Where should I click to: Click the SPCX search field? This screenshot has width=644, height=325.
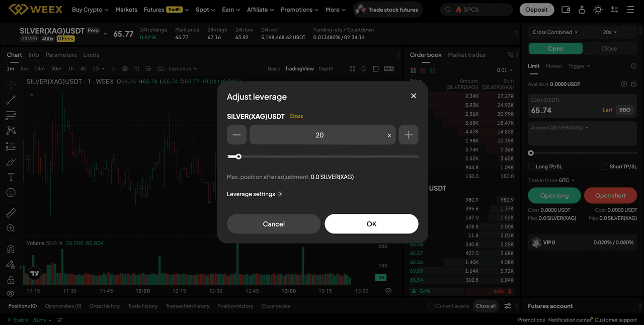tap(476, 10)
